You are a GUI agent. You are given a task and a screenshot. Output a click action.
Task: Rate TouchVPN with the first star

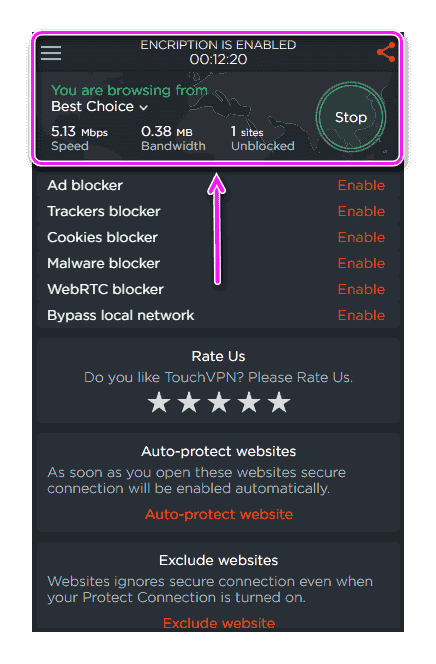(159, 402)
